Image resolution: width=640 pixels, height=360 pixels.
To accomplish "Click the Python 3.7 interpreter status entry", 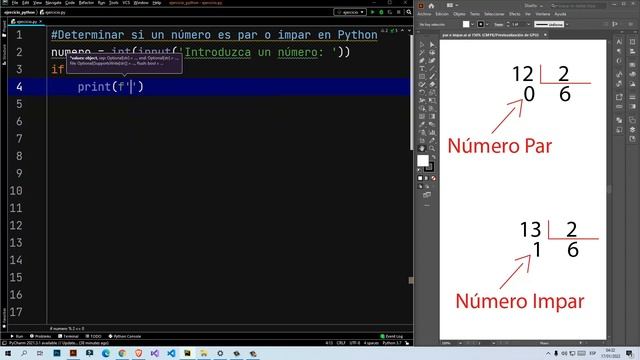I will click(392, 343).
